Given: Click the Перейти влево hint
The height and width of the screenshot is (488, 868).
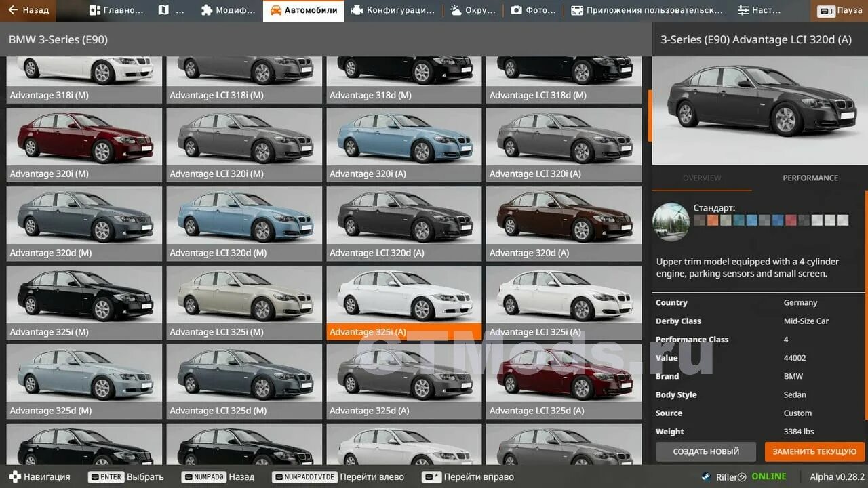Looking at the screenshot, I should 338,476.
